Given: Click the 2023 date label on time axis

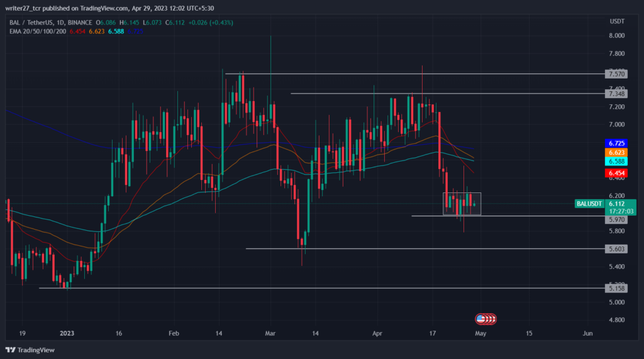Looking at the screenshot, I should tap(67, 333).
